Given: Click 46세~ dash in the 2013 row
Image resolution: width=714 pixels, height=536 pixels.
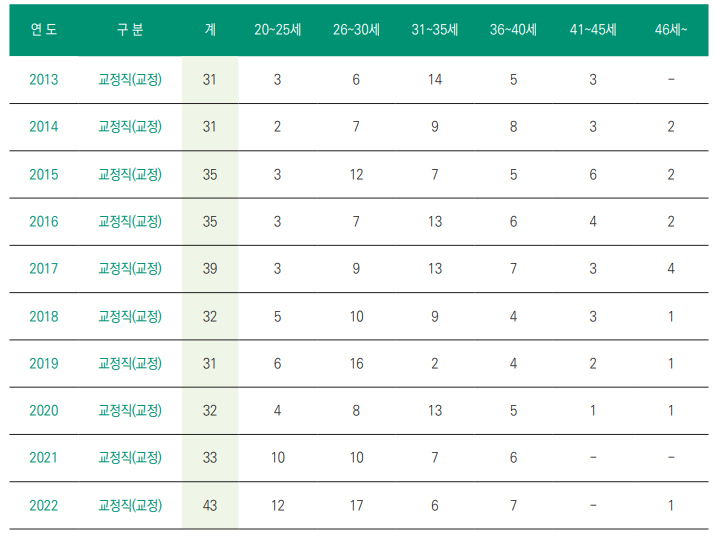Looking at the screenshot, I should [671, 80].
